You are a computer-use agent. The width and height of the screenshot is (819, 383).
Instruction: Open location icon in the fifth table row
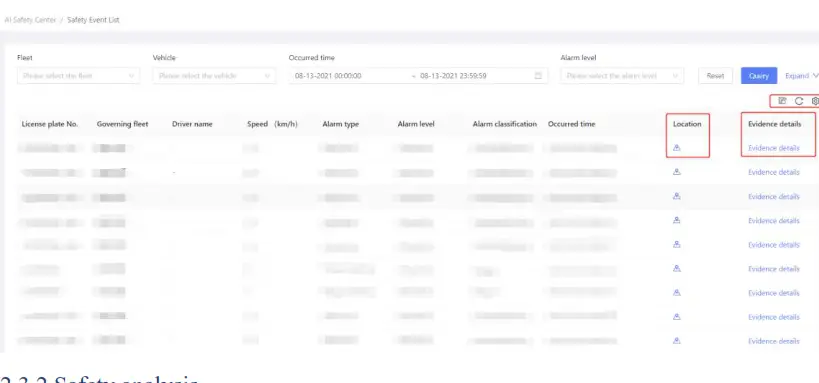[x=676, y=245]
